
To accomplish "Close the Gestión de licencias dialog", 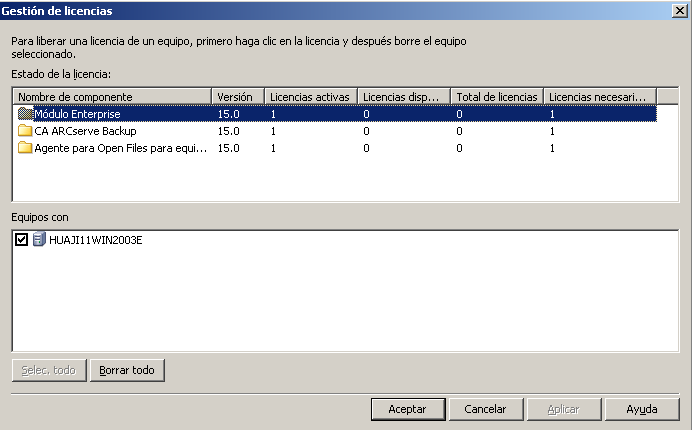I will [680, 11].
